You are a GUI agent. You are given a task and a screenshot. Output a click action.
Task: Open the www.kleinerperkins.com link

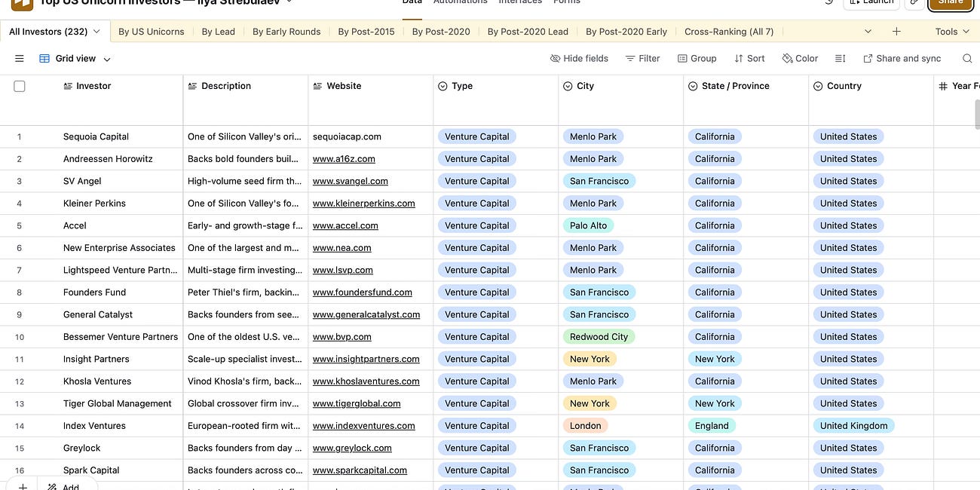(364, 204)
